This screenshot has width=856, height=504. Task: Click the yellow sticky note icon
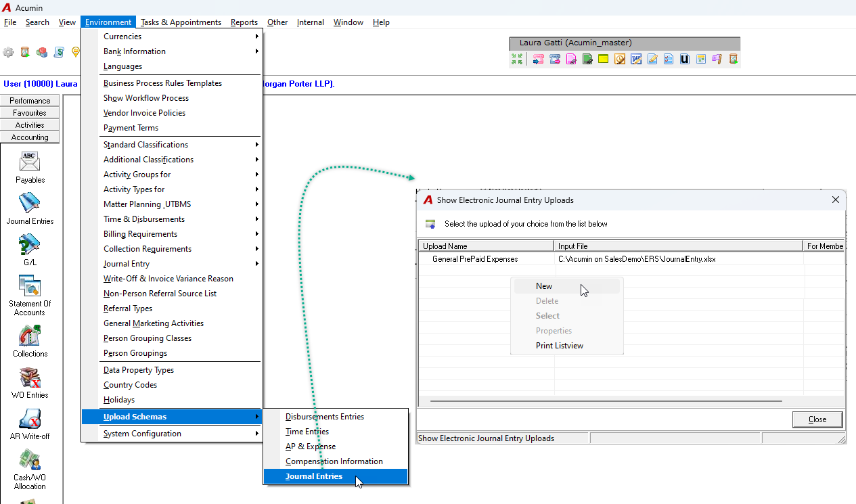(x=603, y=60)
